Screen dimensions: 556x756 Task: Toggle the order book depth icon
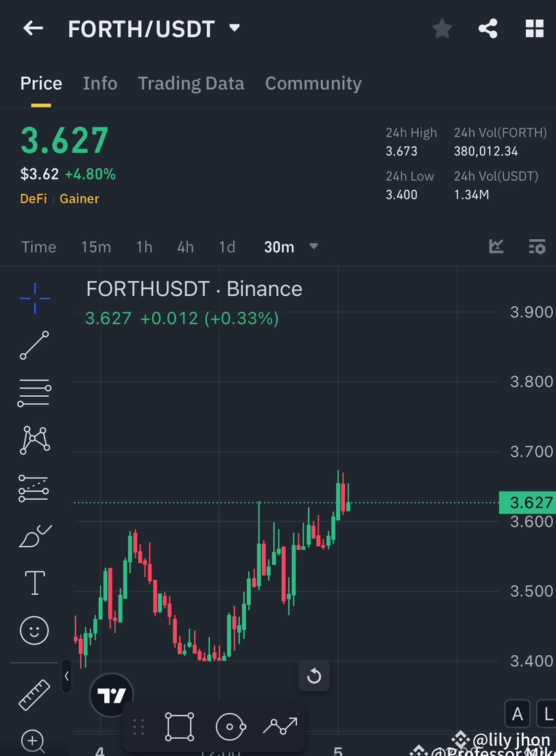click(537, 246)
